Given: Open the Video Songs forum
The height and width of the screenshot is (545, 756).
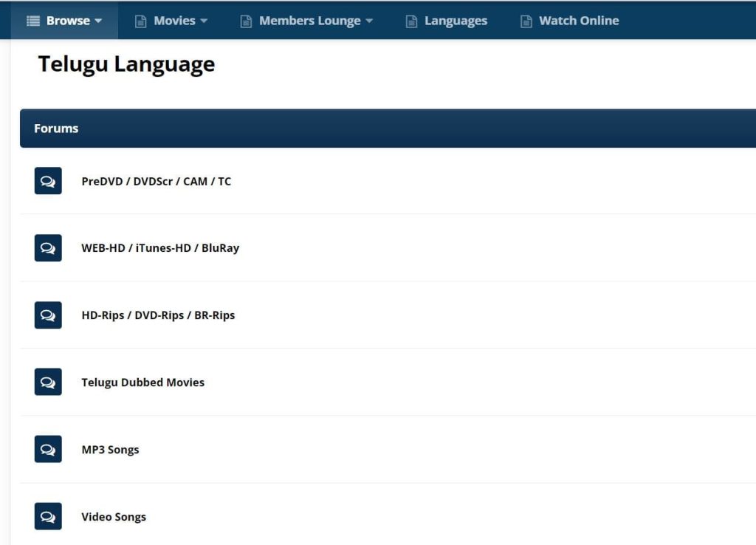Looking at the screenshot, I should coord(114,516).
